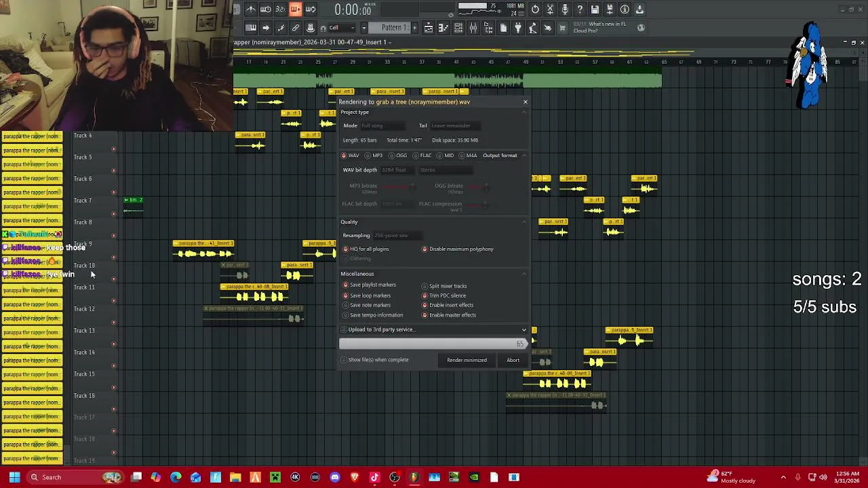Click the one-click recording microphone icon

point(565,9)
